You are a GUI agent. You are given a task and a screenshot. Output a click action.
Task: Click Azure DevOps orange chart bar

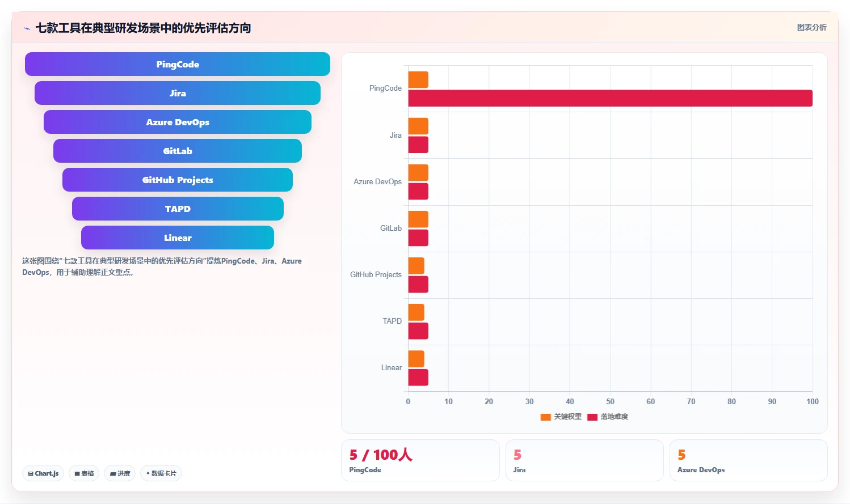coord(418,173)
